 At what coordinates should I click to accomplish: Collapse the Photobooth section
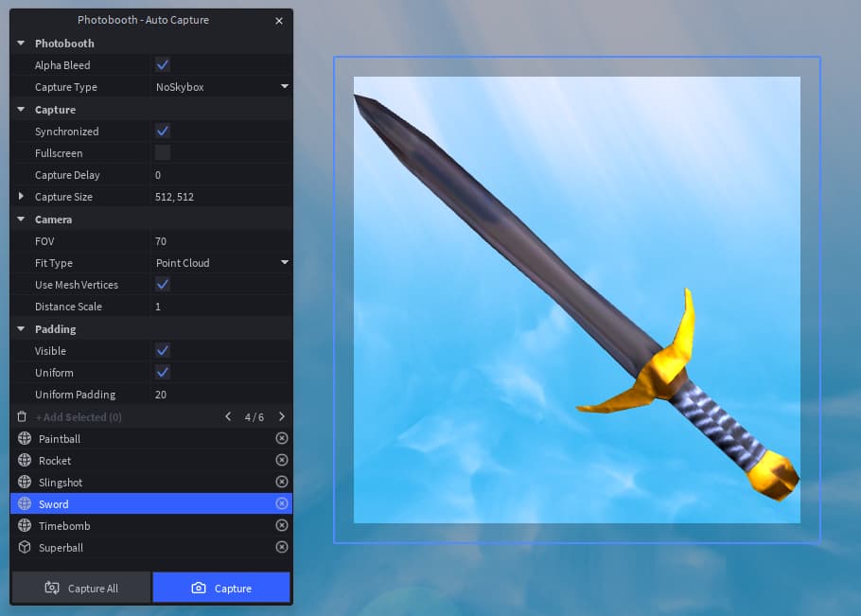[x=21, y=43]
